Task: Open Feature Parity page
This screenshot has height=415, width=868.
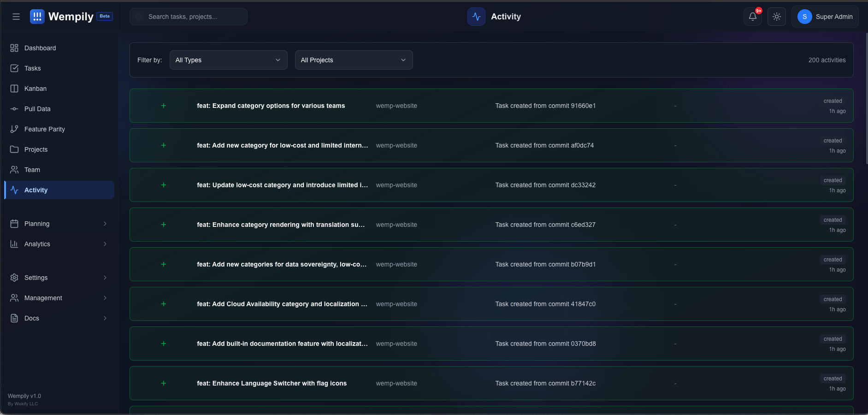Action: click(x=44, y=129)
